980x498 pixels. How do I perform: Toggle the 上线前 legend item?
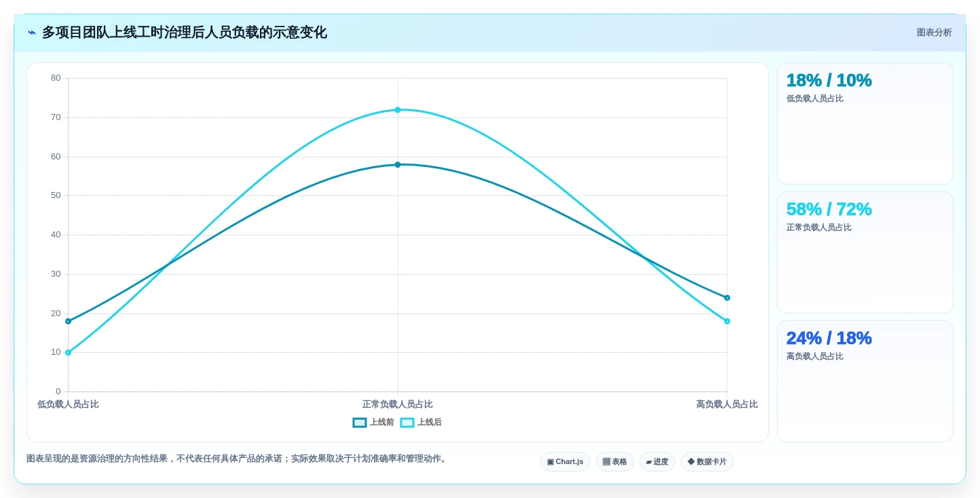[373, 422]
